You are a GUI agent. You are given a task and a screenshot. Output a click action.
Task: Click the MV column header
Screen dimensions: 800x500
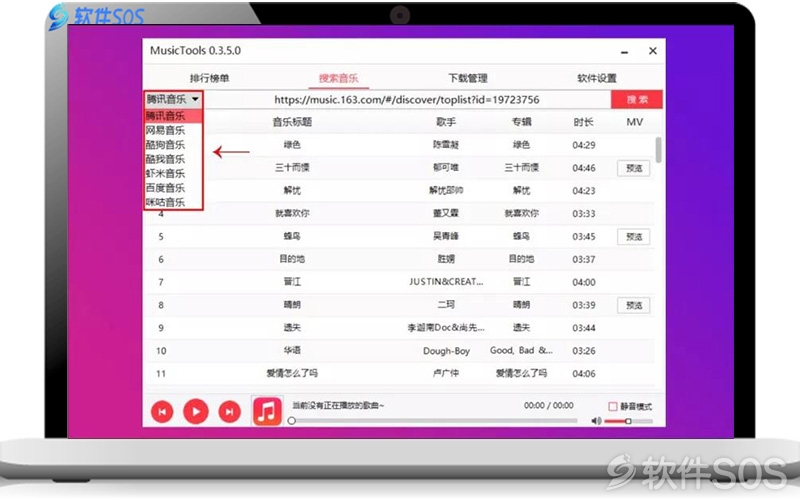[634, 122]
